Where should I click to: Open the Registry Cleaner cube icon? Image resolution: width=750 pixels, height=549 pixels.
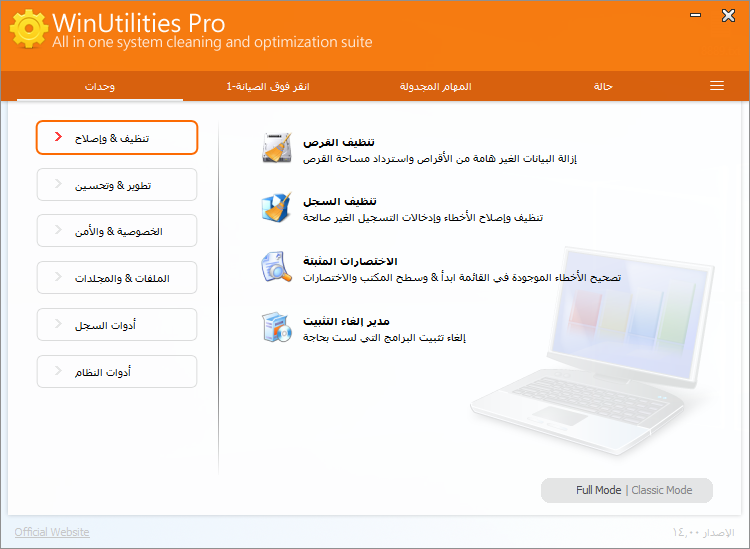[276, 208]
